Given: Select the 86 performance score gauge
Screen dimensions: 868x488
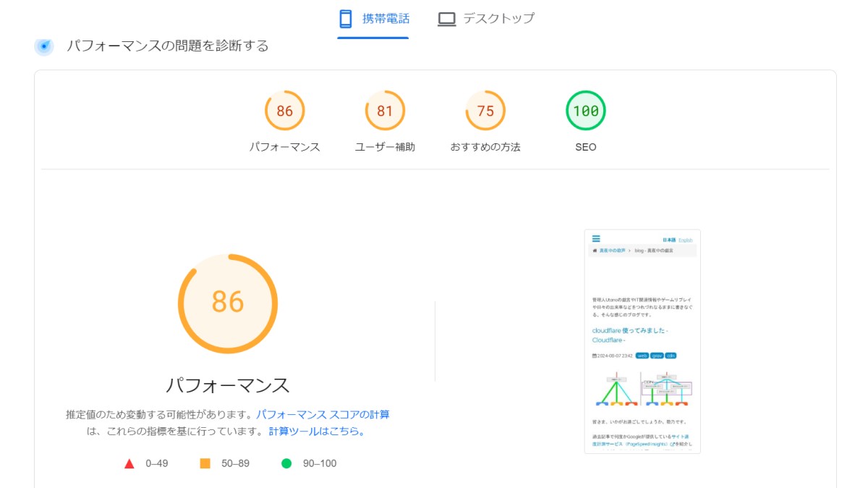Looking at the screenshot, I should [284, 111].
